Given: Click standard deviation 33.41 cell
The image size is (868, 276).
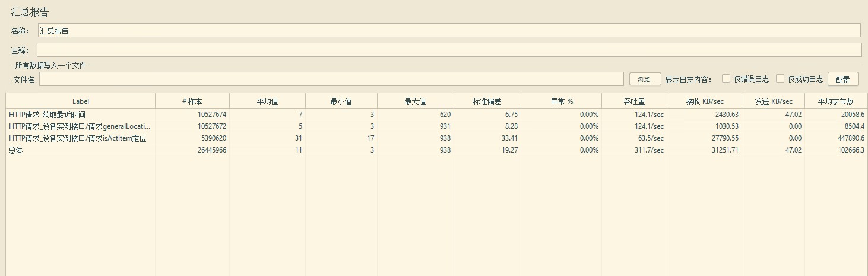Looking at the screenshot, I should click(x=509, y=138).
